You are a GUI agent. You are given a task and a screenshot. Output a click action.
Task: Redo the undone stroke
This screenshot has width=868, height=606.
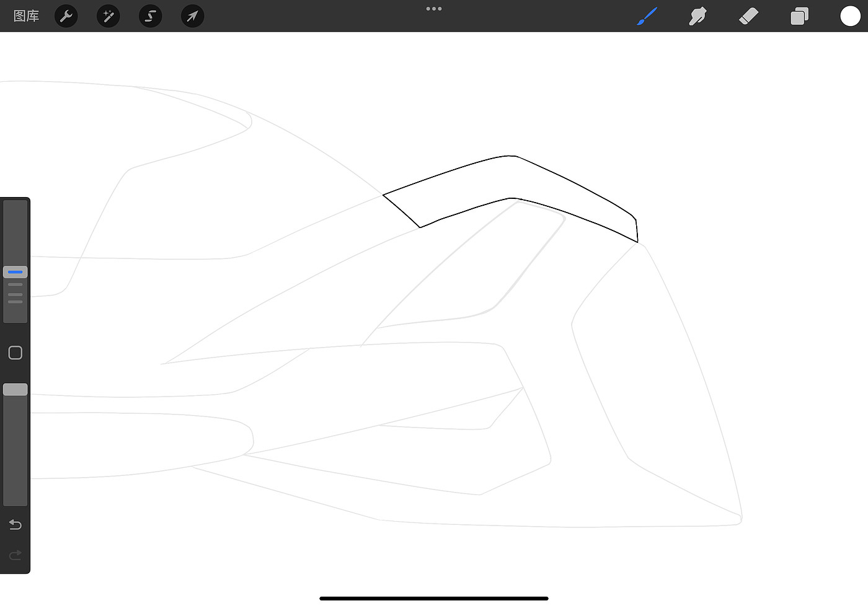[15, 555]
